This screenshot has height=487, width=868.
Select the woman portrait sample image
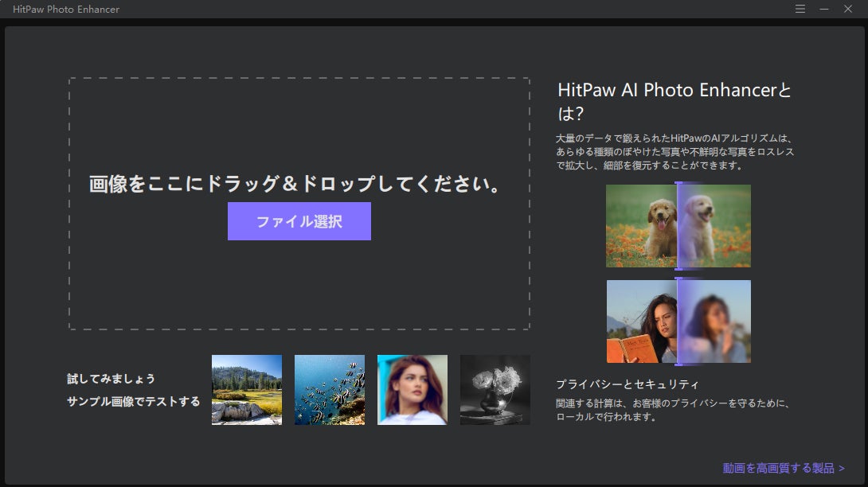point(412,390)
